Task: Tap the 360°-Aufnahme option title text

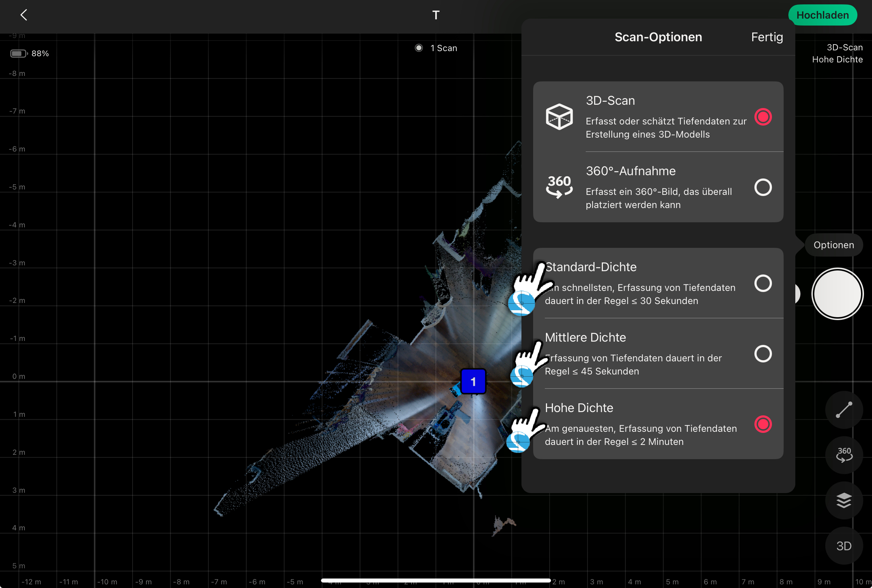Action: point(631,171)
